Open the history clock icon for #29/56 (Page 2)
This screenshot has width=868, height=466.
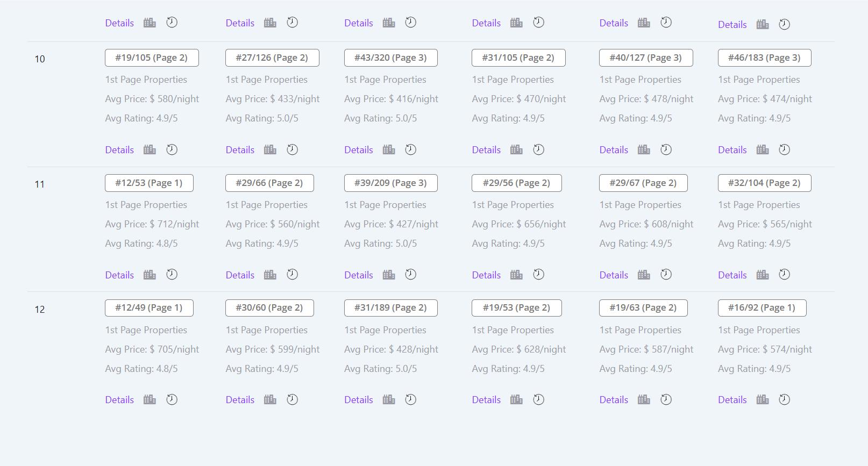[x=538, y=274]
